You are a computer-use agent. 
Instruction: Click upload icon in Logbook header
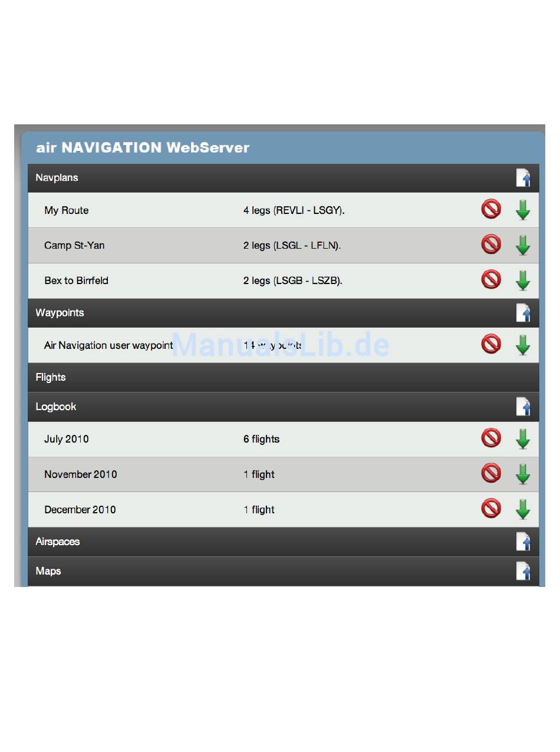(x=523, y=407)
